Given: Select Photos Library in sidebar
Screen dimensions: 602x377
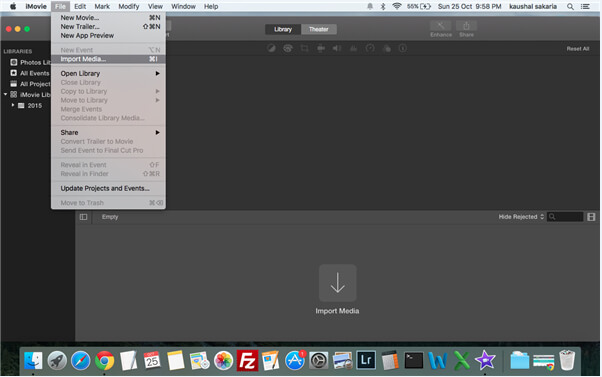Looking at the screenshot, I should click(x=31, y=62).
